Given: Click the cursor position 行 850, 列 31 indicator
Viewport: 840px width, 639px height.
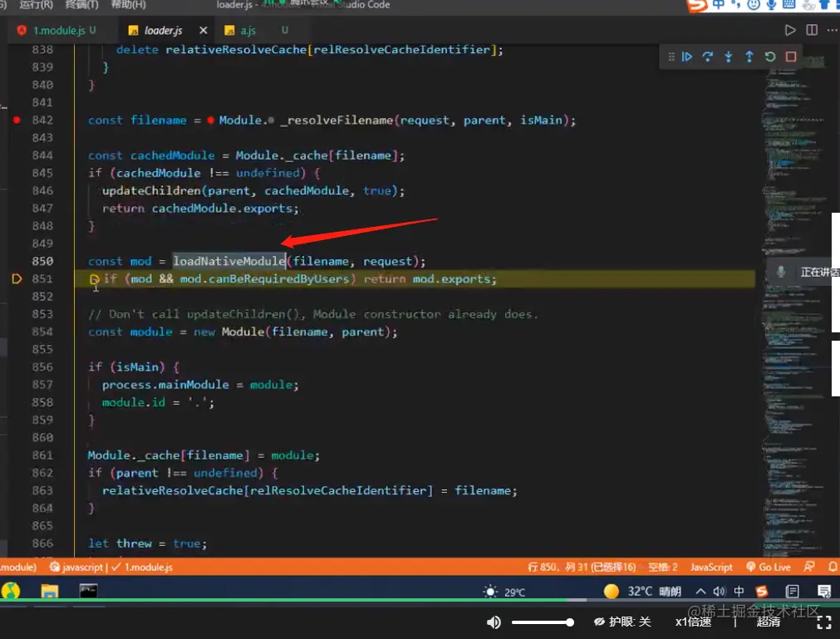Looking at the screenshot, I should pyautogui.click(x=582, y=567).
